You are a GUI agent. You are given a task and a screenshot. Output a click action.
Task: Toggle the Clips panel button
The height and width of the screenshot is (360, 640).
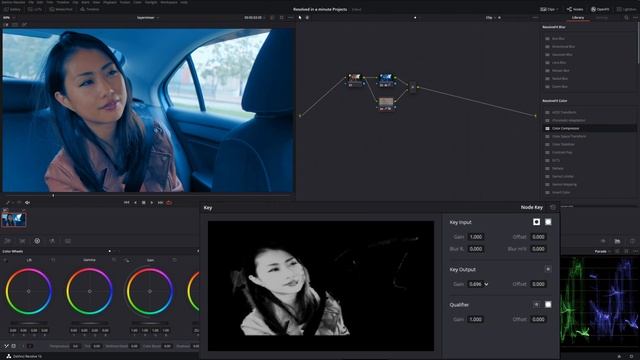[x=549, y=9]
